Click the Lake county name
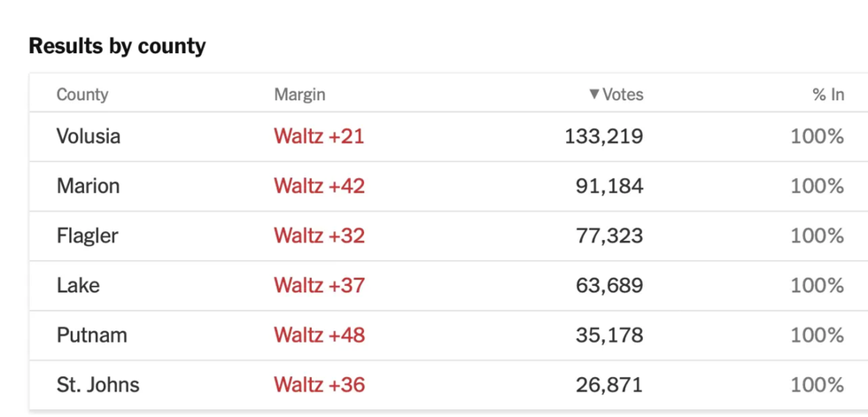This screenshot has width=868, height=417. tap(78, 285)
